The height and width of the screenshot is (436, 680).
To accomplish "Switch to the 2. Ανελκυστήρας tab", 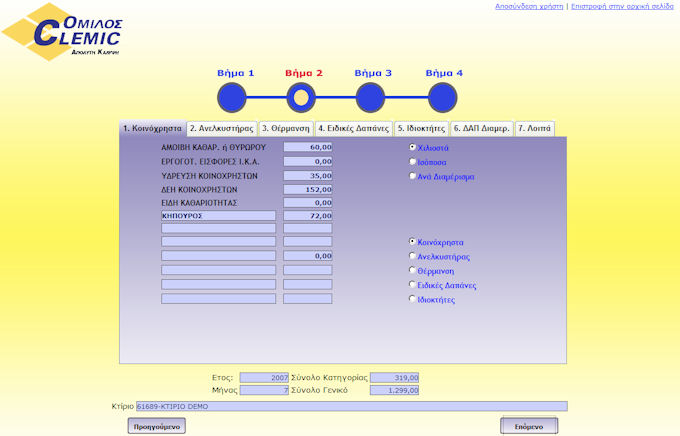I will click(x=222, y=128).
